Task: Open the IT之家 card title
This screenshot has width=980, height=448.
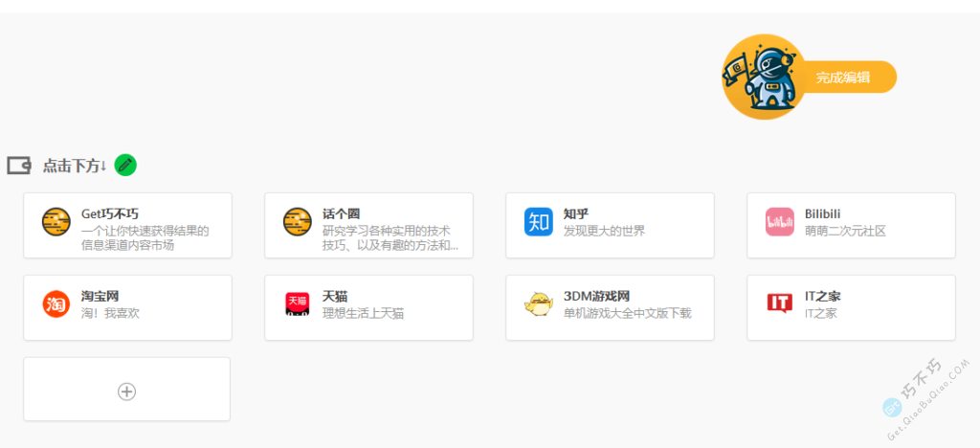Action: coord(822,296)
